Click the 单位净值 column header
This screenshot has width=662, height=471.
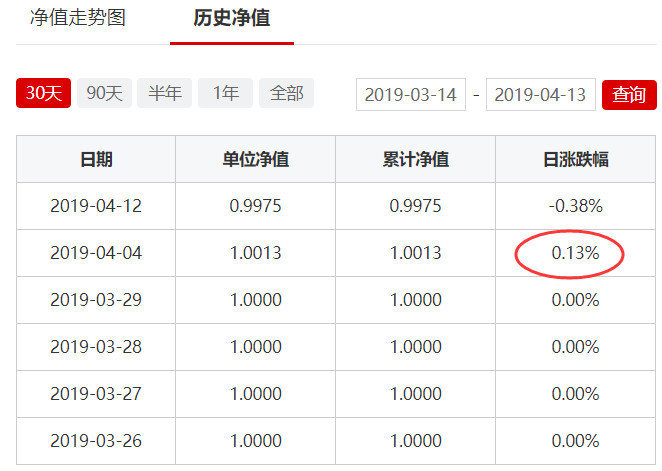click(x=255, y=160)
